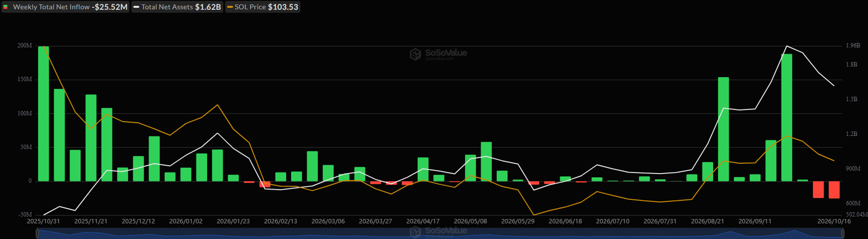Click the 600M right axis value

pos(853,203)
